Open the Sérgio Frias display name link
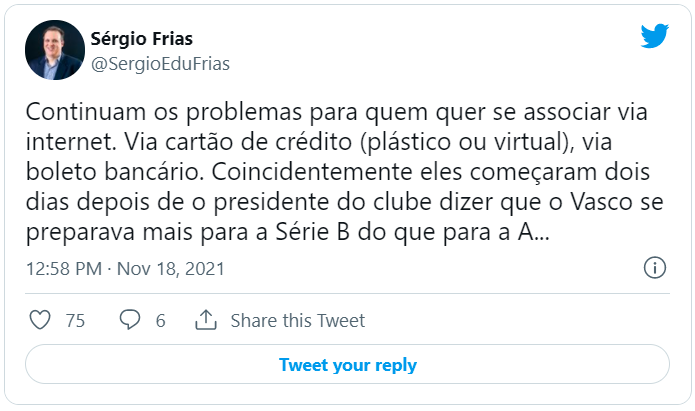 141,40
